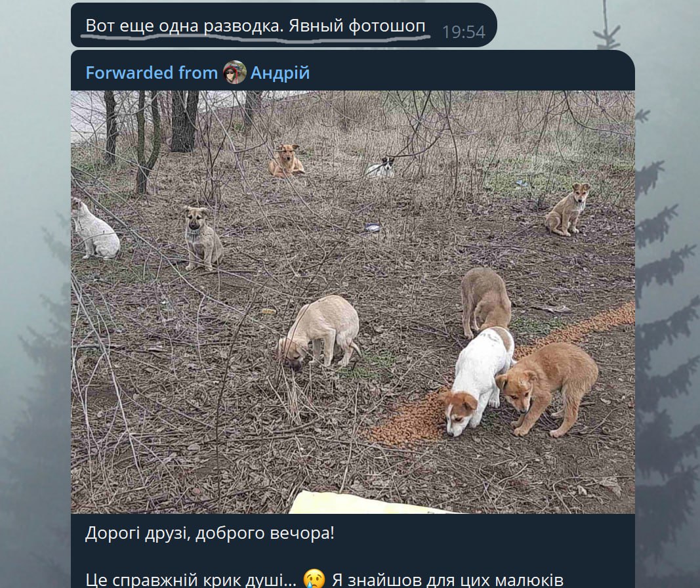Click the sitting puppy on the right side
This screenshot has height=588, width=700.
coord(568,210)
